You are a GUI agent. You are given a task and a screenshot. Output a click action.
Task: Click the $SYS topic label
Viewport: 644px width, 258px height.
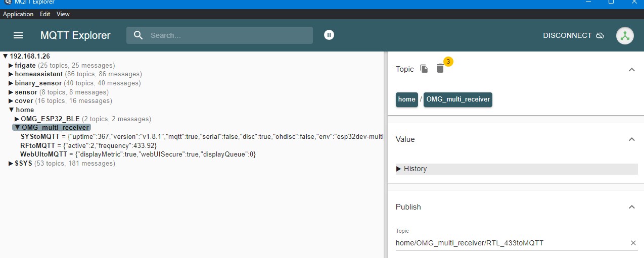tap(23, 164)
